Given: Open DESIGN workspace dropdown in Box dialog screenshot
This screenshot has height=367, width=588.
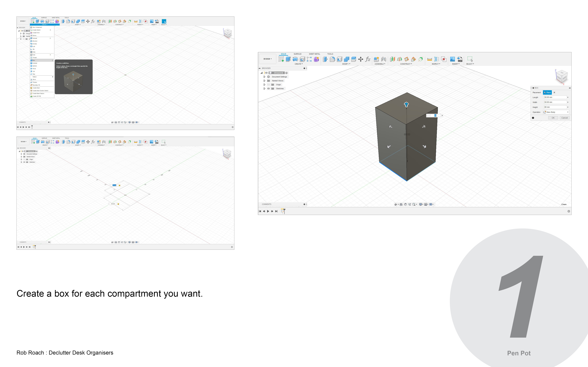Looking at the screenshot, I should pyautogui.click(x=267, y=59).
